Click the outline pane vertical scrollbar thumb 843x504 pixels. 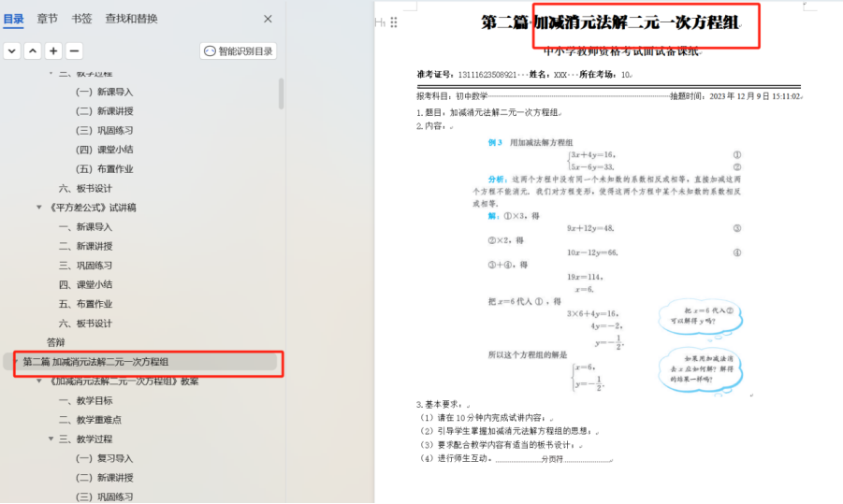pos(282,94)
